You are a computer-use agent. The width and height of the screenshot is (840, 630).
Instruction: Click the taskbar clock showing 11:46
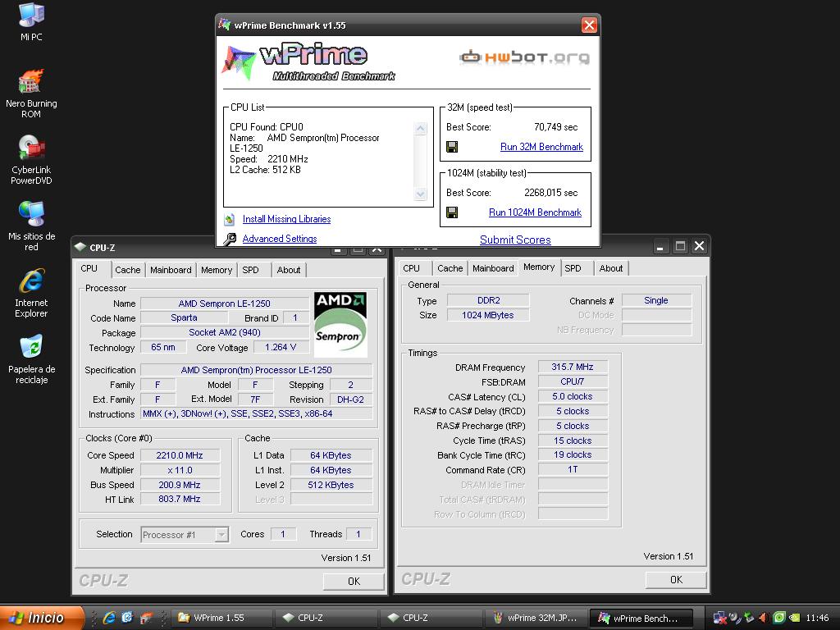817,619
